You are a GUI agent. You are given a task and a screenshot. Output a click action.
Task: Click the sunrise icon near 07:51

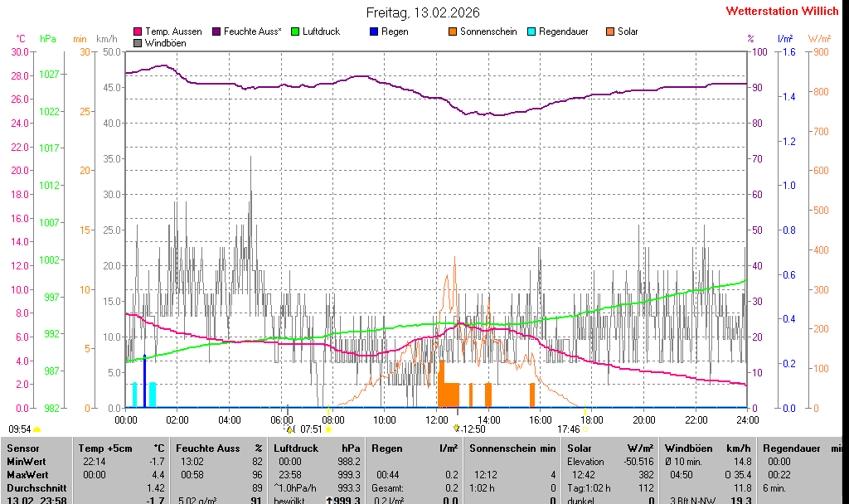(329, 429)
